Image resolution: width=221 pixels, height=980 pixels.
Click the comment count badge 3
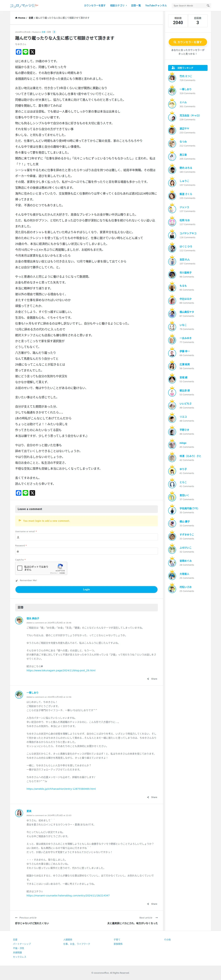(x=54, y=32)
